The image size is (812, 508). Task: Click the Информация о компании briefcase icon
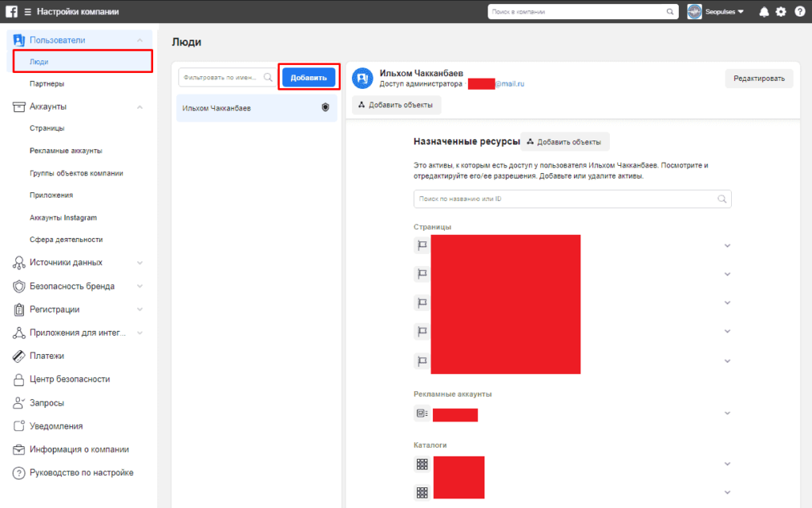coord(19,449)
